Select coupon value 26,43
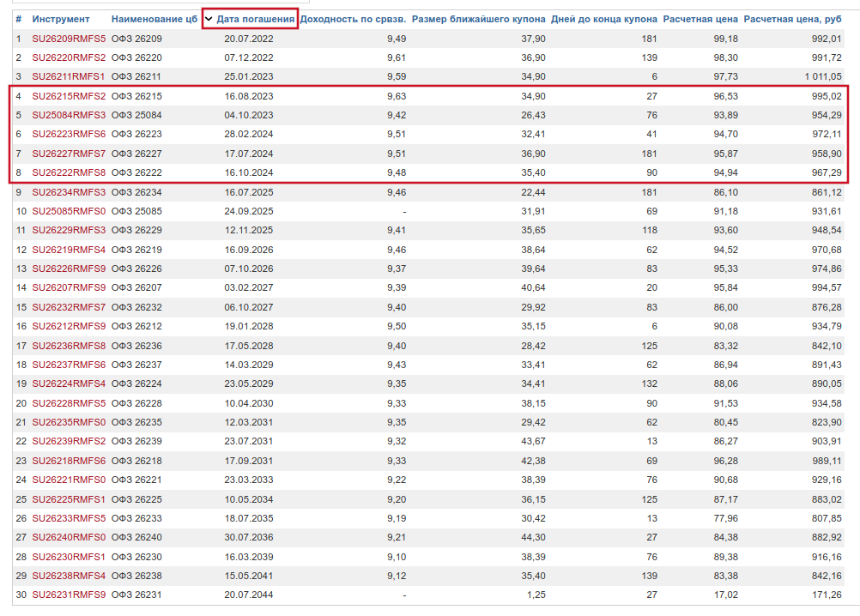860x616 pixels. click(534, 115)
